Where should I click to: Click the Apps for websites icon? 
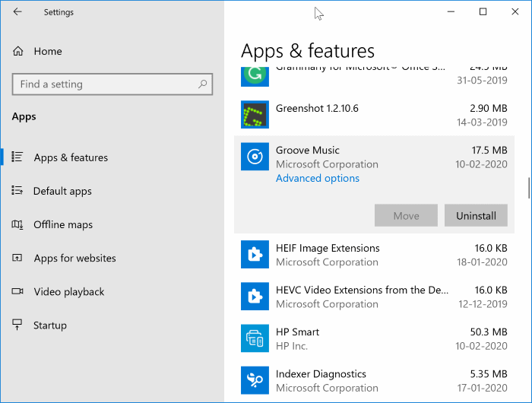click(x=17, y=258)
